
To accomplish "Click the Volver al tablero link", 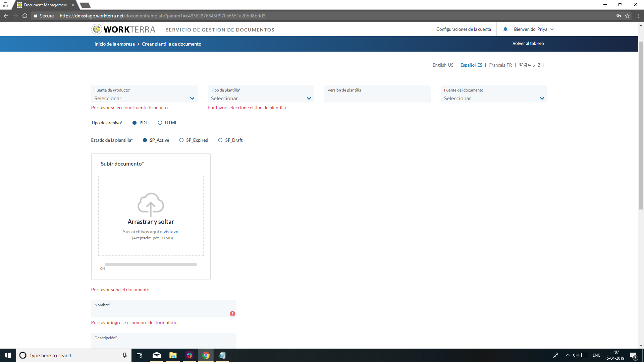I will (528, 43).
